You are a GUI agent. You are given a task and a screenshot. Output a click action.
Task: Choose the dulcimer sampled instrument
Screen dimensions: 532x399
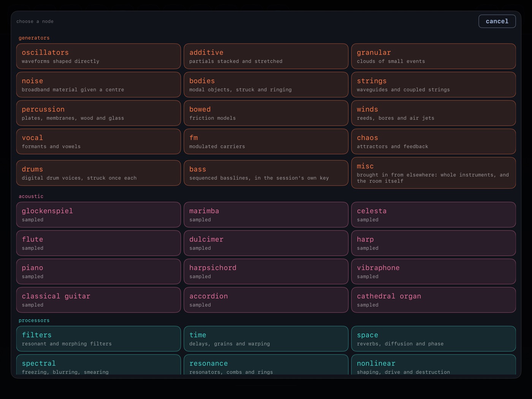pyautogui.click(x=266, y=243)
